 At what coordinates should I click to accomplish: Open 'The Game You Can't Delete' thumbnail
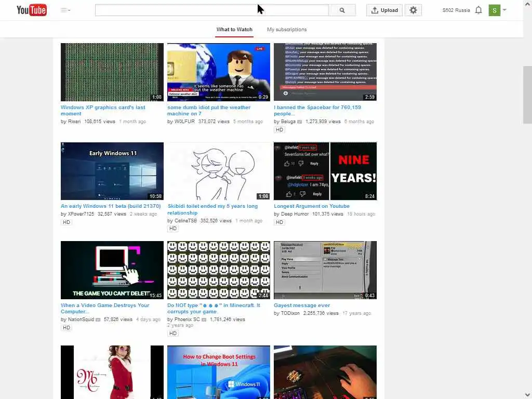112,270
